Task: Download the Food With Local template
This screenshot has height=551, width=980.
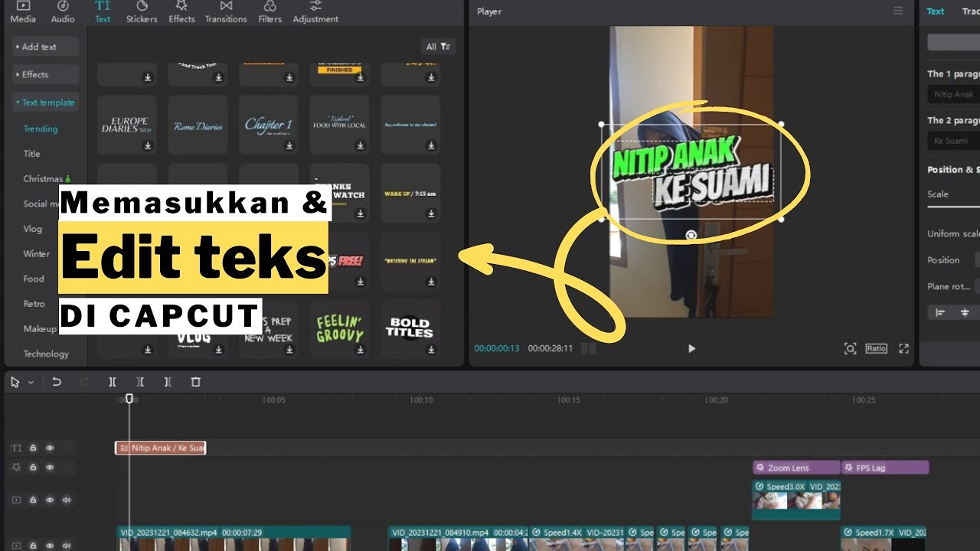Action: coord(360,145)
